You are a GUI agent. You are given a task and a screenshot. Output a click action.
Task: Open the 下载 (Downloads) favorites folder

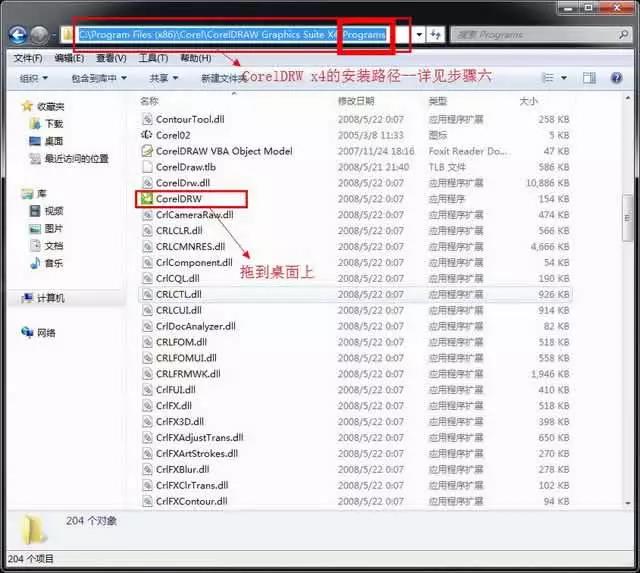(x=53, y=123)
